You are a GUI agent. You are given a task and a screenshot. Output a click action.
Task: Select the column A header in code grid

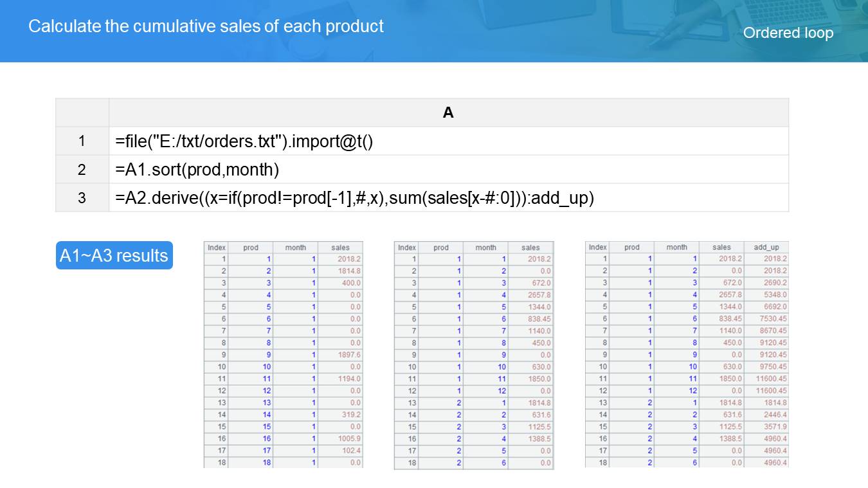click(x=448, y=113)
